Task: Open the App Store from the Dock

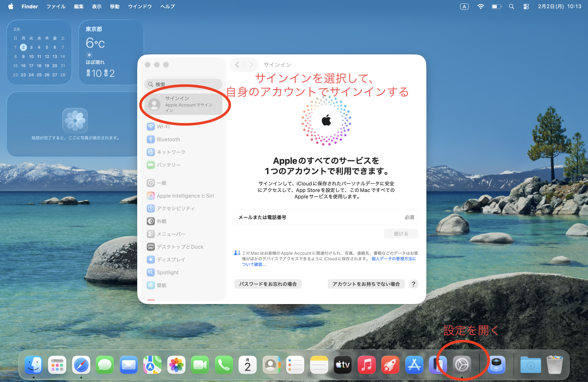Action: [414, 364]
